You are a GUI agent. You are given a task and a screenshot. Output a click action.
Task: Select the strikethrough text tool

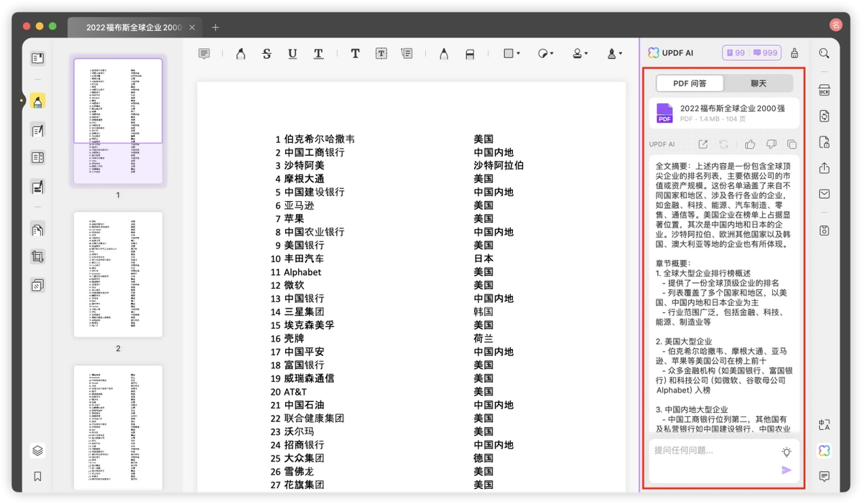click(267, 54)
